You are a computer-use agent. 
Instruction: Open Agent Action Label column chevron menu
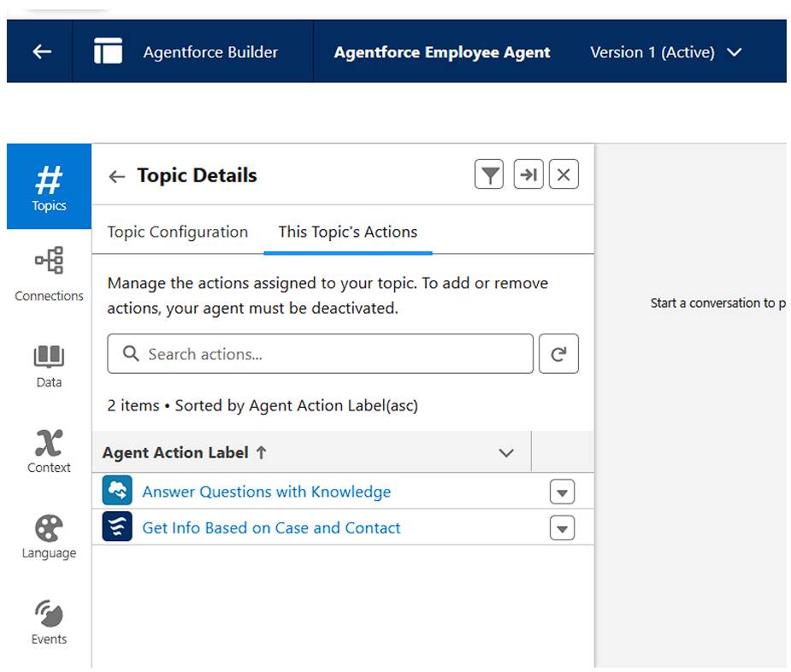506,453
